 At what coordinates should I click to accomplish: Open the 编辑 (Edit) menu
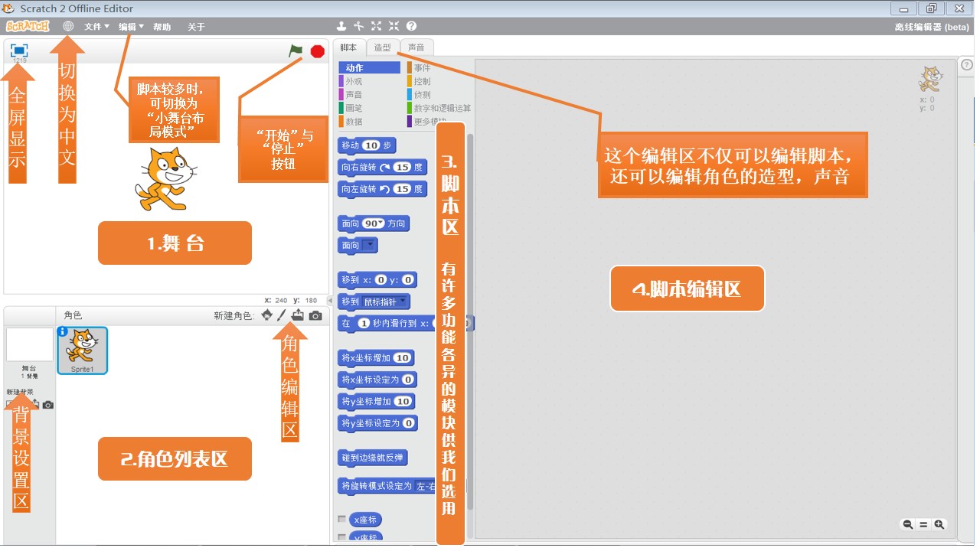click(131, 27)
